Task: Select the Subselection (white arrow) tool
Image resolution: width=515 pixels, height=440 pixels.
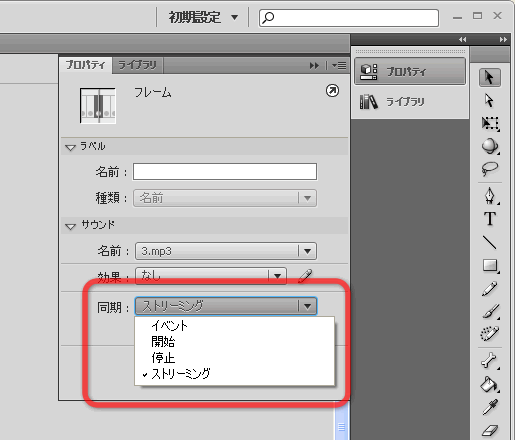Action: (x=489, y=100)
